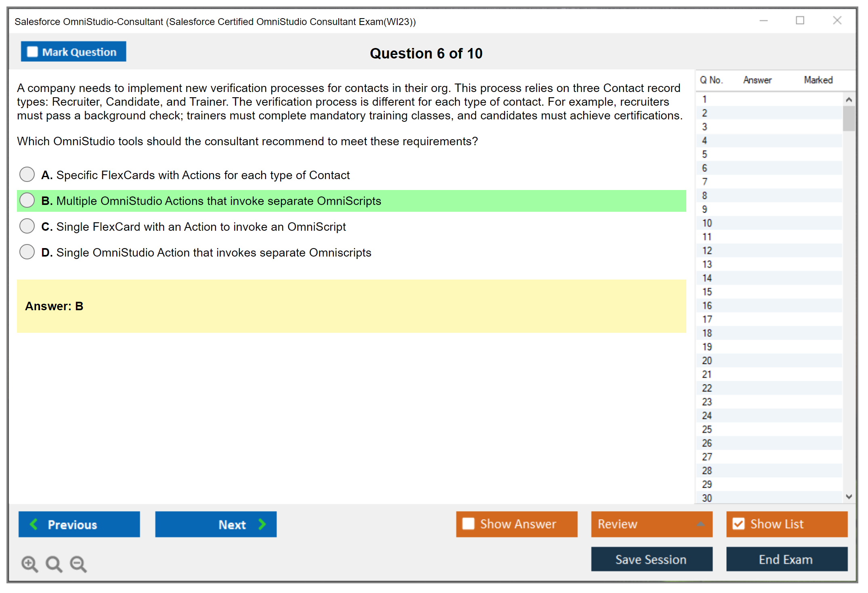The width and height of the screenshot is (868, 593).
Task: Click the zoom in magnifier icon
Action: pos(29,564)
